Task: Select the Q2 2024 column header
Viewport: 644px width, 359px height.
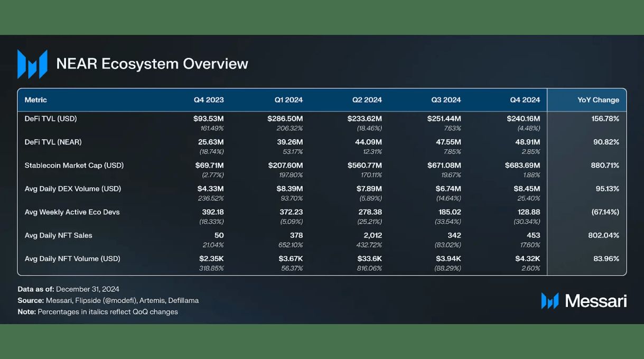Action: (x=367, y=100)
